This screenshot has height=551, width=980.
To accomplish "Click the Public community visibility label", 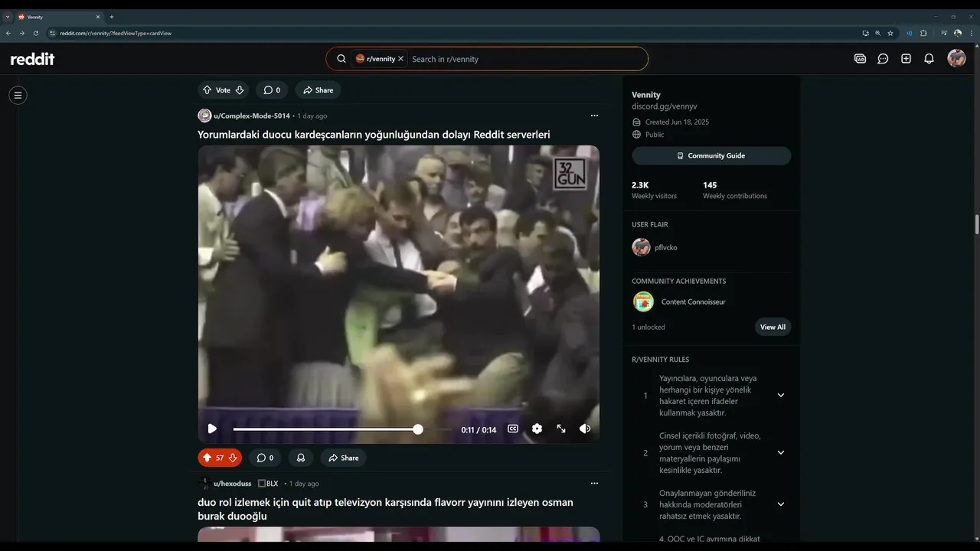I will (x=655, y=134).
